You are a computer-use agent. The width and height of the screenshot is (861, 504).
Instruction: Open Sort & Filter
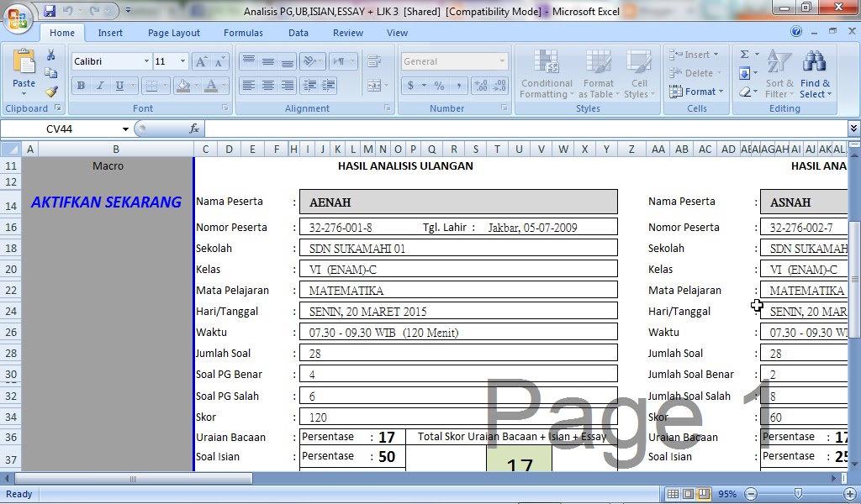779,74
